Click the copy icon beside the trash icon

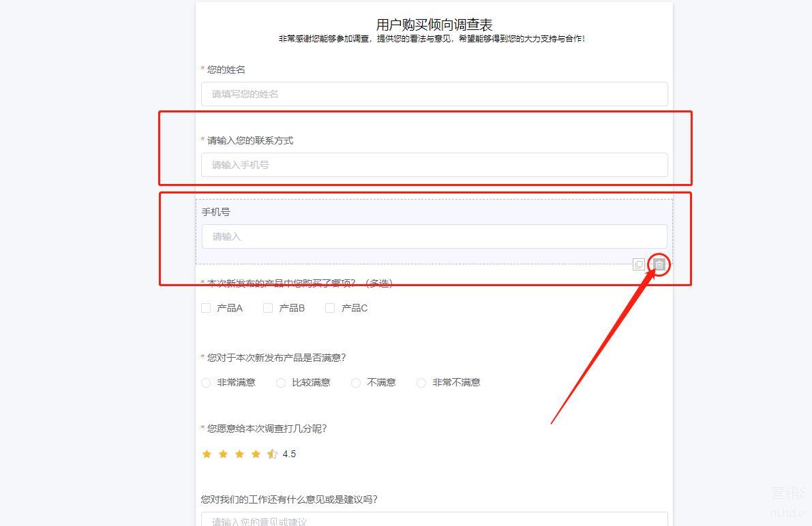[x=639, y=264]
